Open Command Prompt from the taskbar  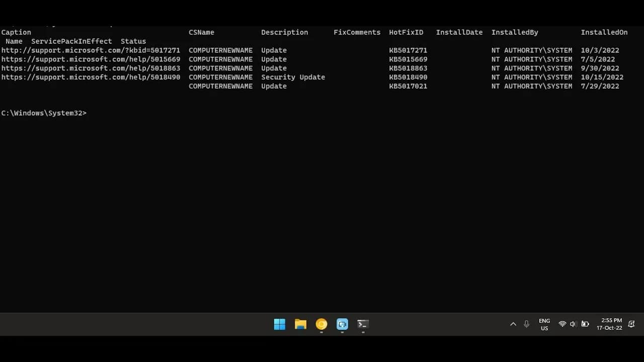363,324
